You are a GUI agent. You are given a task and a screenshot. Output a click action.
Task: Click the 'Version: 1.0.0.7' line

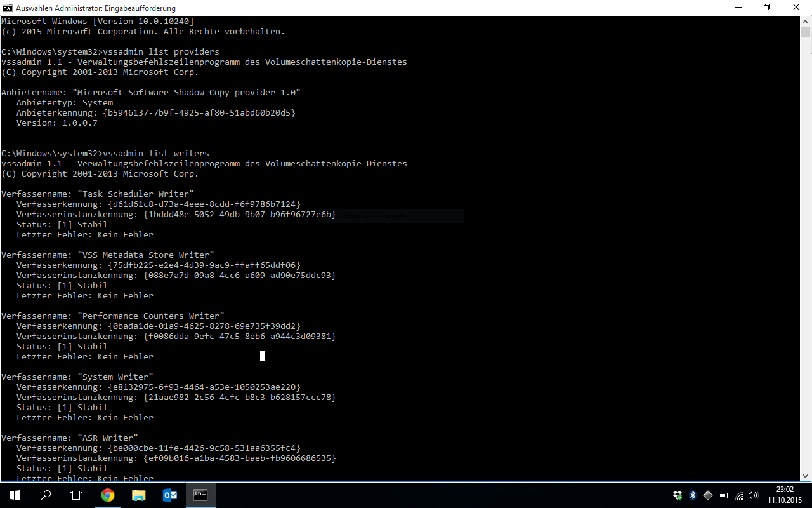click(57, 123)
